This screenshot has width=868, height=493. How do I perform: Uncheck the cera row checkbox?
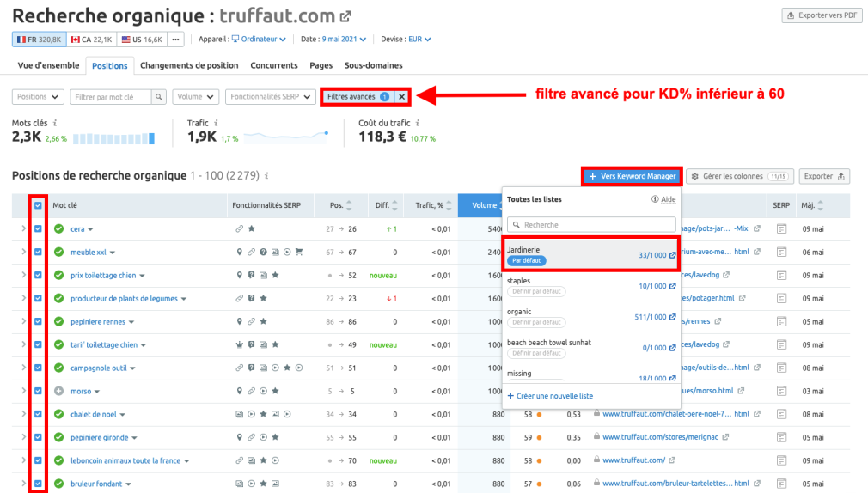pyautogui.click(x=38, y=228)
